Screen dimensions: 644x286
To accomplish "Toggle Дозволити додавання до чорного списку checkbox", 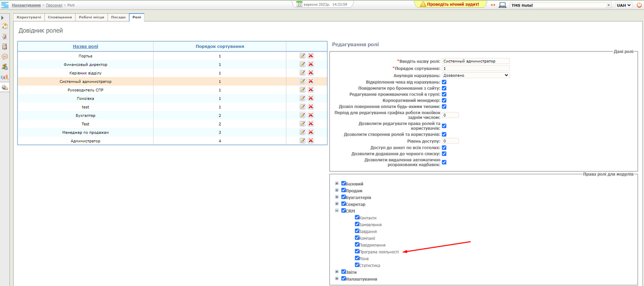I will 444,154.
